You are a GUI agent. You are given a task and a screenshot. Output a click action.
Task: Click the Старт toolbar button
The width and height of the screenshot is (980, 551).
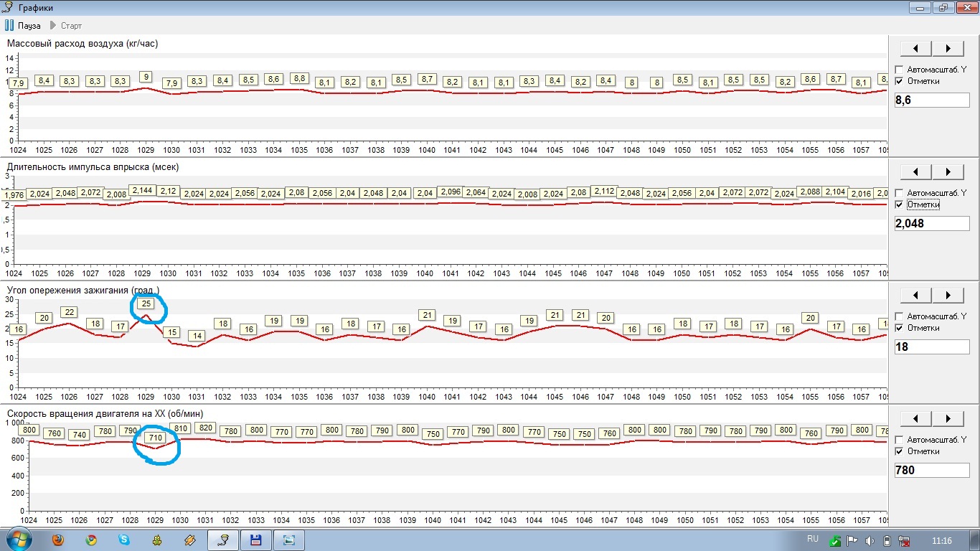pyautogui.click(x=65, y=25)
